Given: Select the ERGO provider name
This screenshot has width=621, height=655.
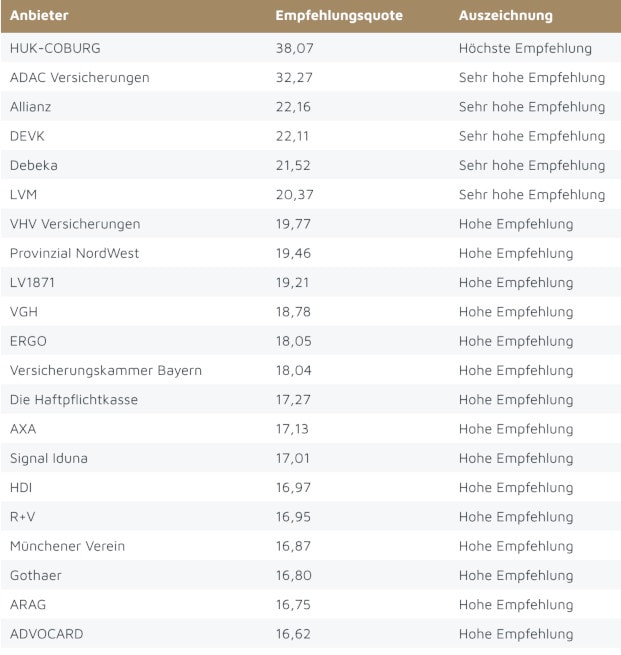Looking at the screenshot, I should (28, 341).
